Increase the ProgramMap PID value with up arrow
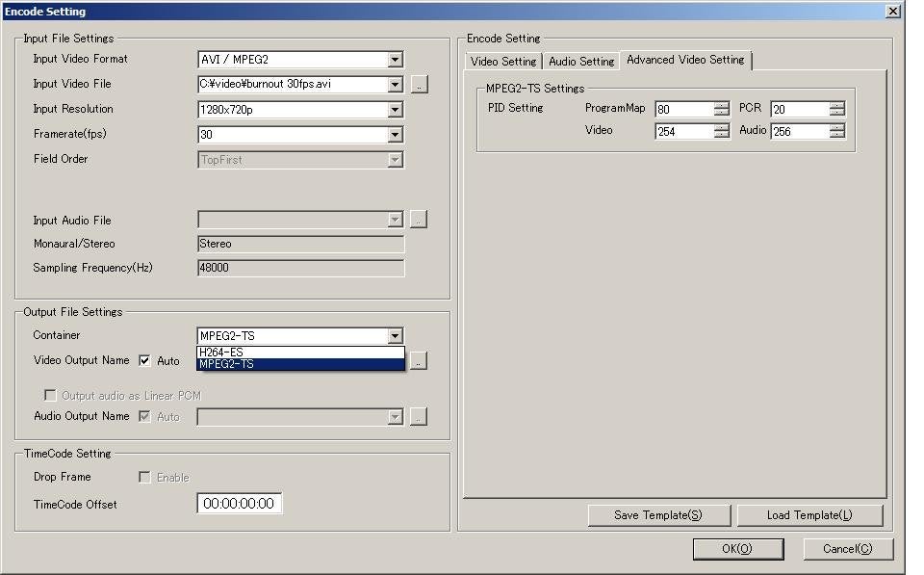Image resolution: width=924 pixels, height=575 pixels. tap(722, 105)
